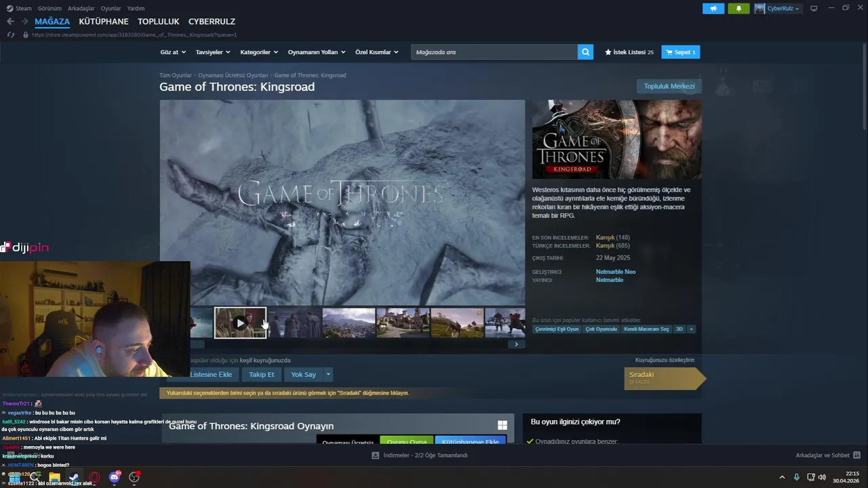Click the Steam back navigation arrow
This screenshot has height=488, width=868.
point(10,22)
